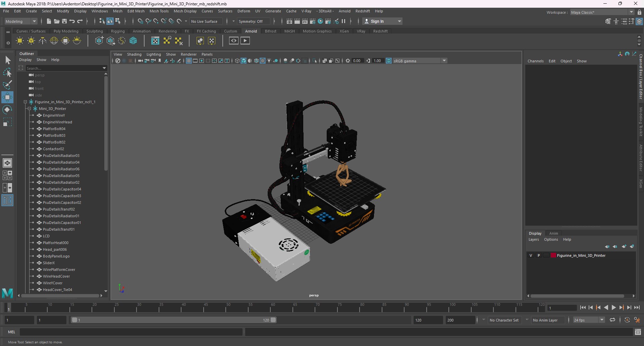The width and height of the screenshot is (644, 346).
Task: Start Arnold render with play icon
Action: 245,41
